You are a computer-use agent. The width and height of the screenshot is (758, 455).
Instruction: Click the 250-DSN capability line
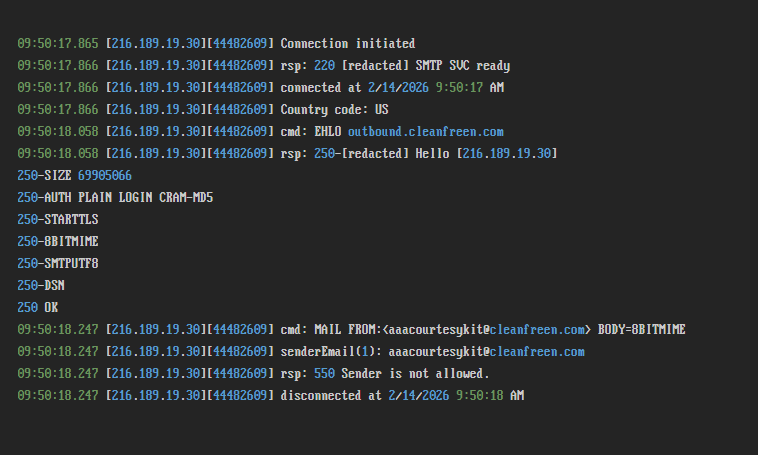[x=41, y=285]
